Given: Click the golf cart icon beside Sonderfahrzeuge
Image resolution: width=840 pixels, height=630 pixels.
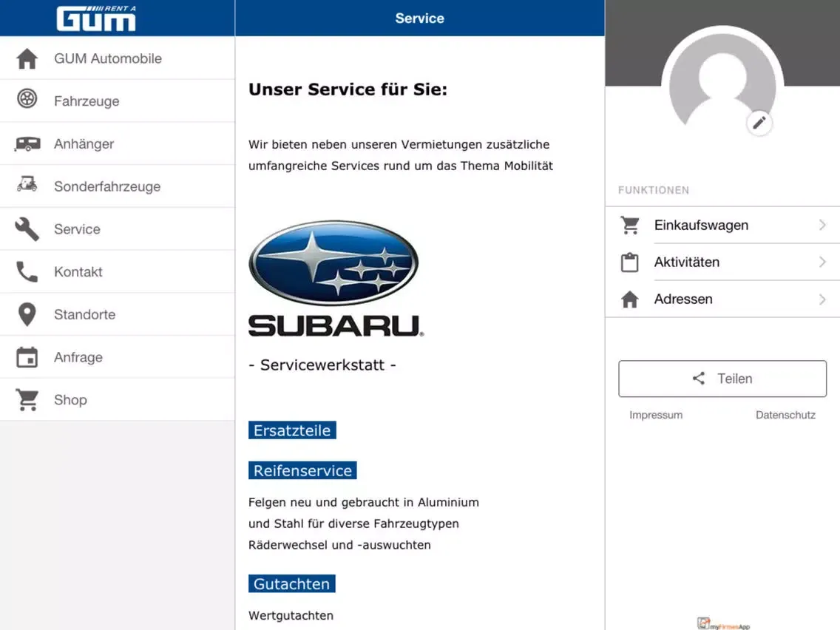Looking at the screenshot, I should pos(27,184).
